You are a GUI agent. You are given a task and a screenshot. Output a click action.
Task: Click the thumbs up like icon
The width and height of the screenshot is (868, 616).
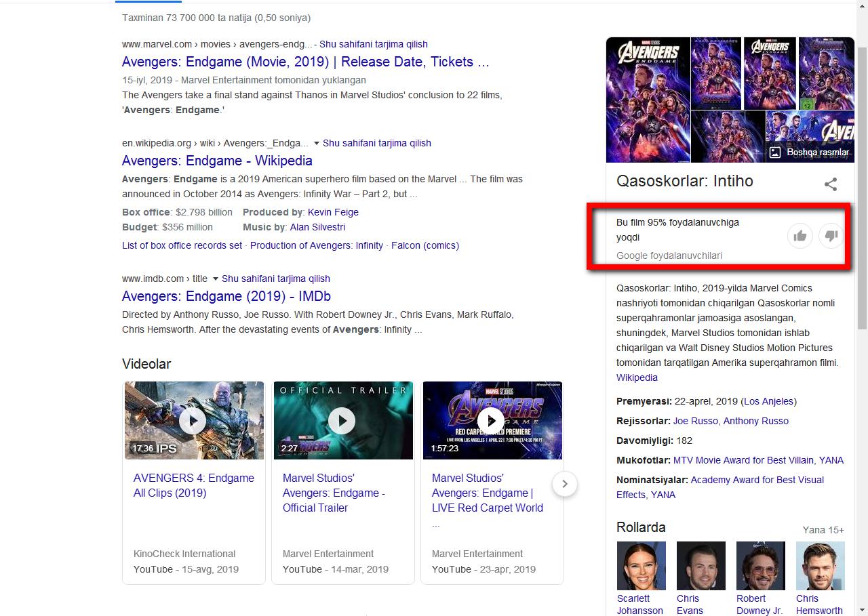[800, 236]
